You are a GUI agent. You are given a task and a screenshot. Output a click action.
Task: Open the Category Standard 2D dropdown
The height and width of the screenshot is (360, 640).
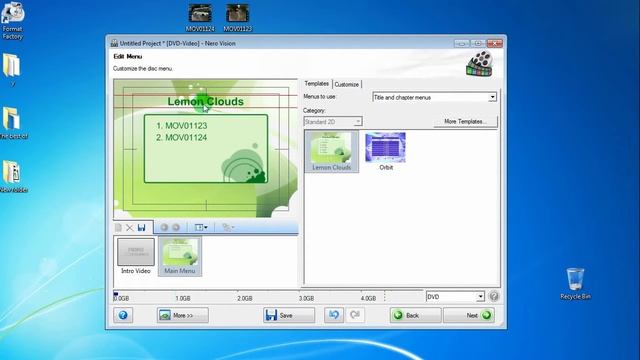coord(333,122)
